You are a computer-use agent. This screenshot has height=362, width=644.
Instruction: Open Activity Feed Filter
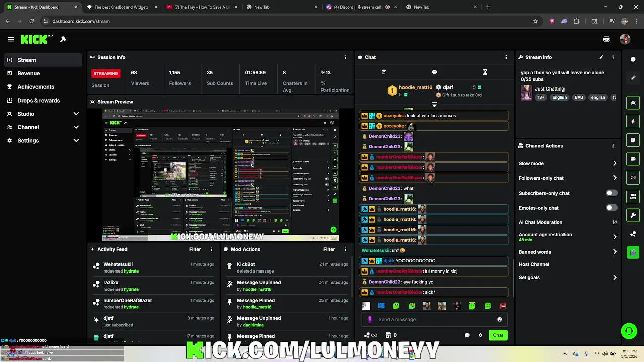(195, 249)
